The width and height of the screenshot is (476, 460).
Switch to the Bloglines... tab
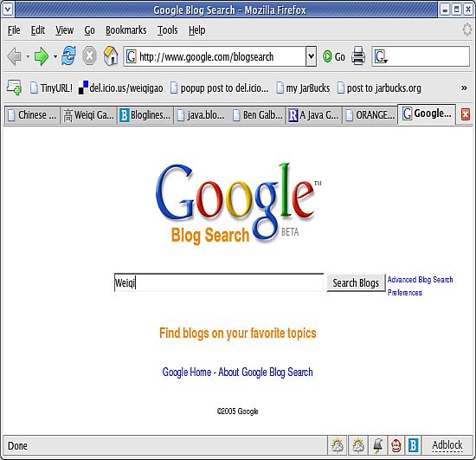pyautogui.click(x=145, y=115)
